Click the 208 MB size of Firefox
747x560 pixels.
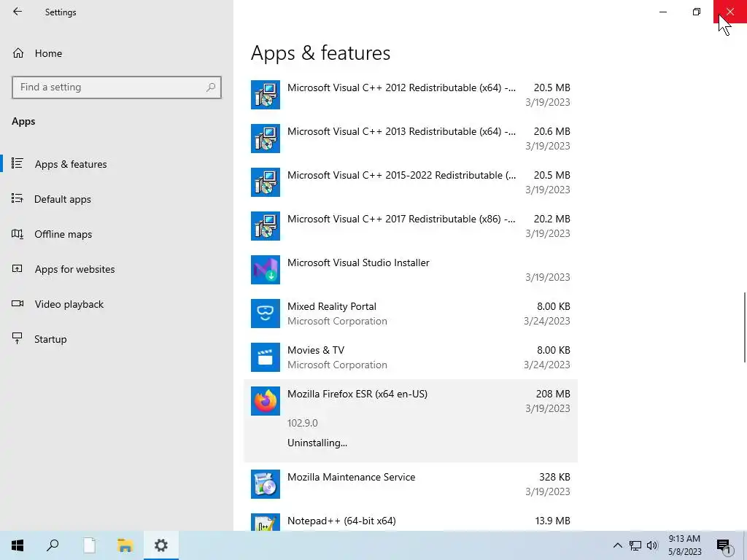pyautogui.click(x=553, y=394)
